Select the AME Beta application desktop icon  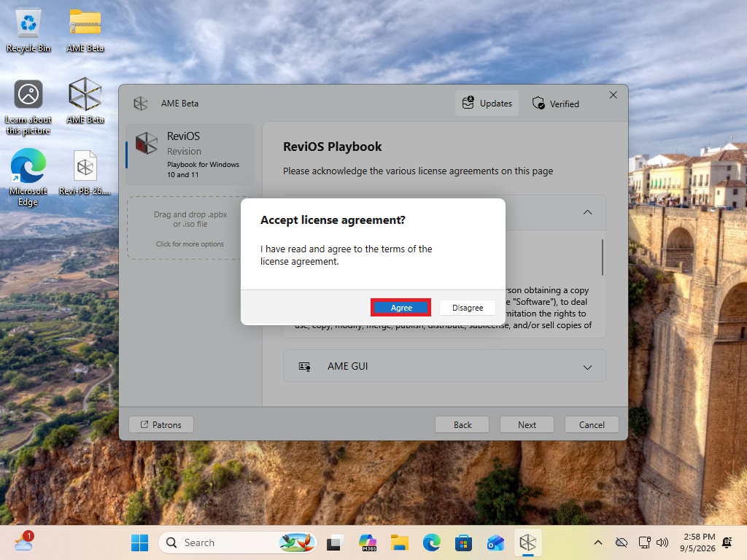(85, 101)
